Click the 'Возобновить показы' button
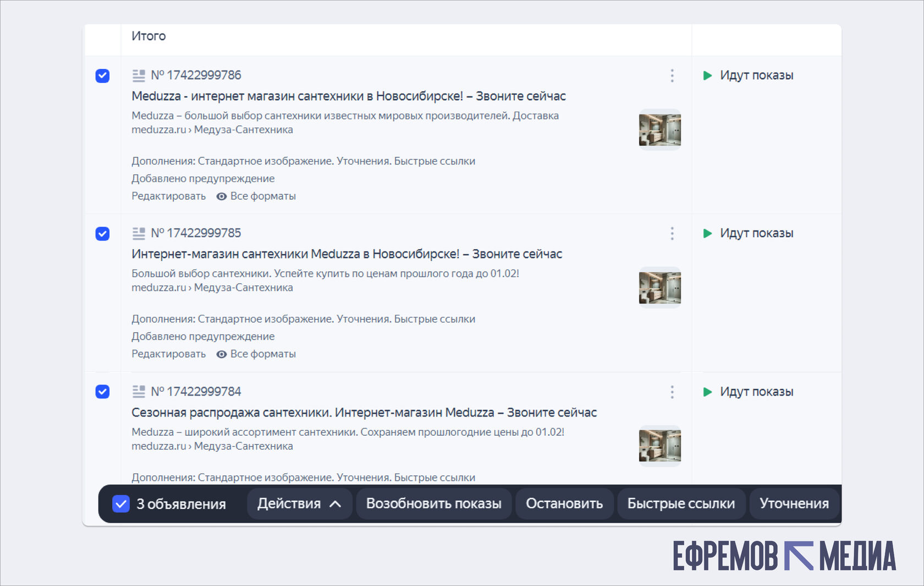This screenshot has height=586, width=924. pyautogui.click(x=434, y=503)
